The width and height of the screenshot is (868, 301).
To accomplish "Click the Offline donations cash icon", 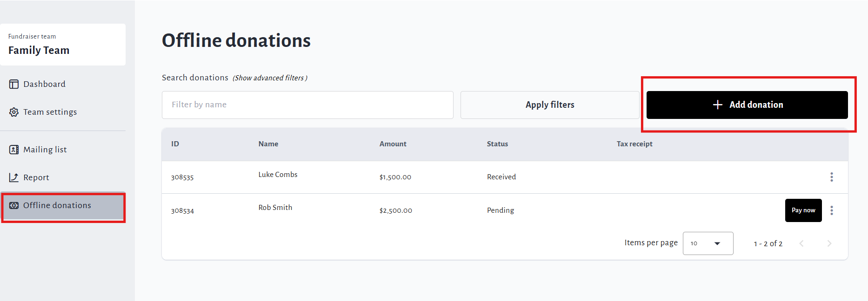I will click(14, 205).
